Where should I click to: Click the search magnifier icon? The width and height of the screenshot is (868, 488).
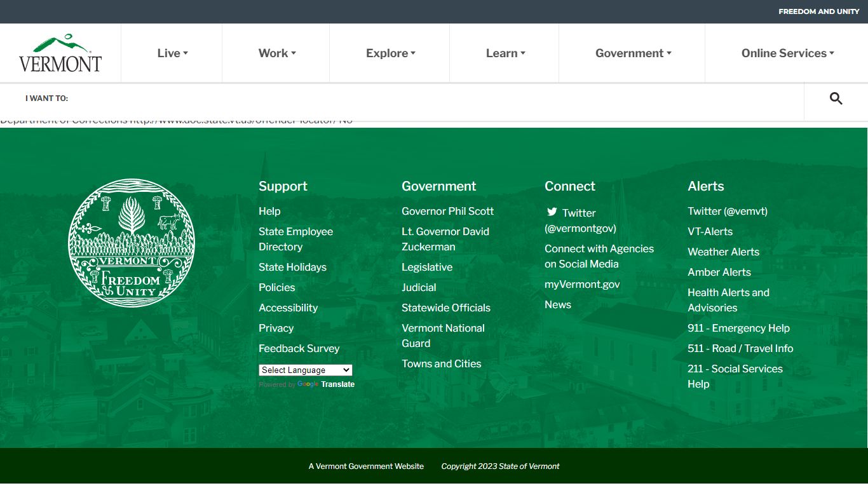[836, 98]
